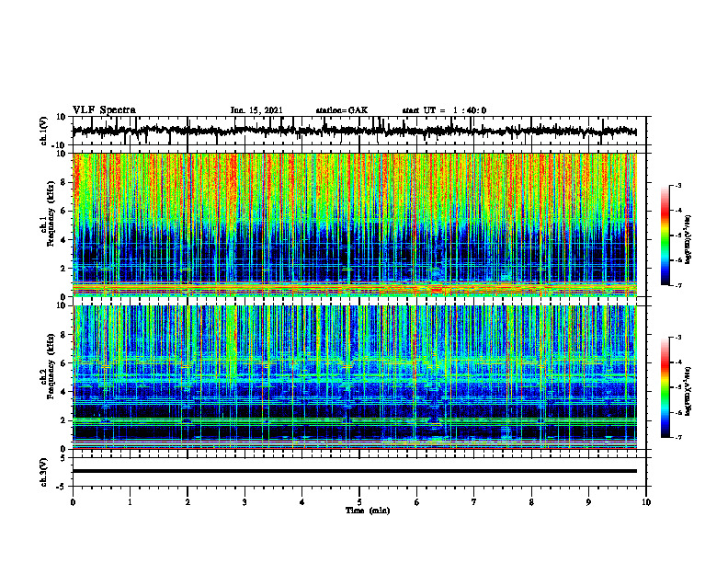Click the ch.1 spectrogram panel
The height and width of the screenshot is (563, 728).
(x=355, y=224)
